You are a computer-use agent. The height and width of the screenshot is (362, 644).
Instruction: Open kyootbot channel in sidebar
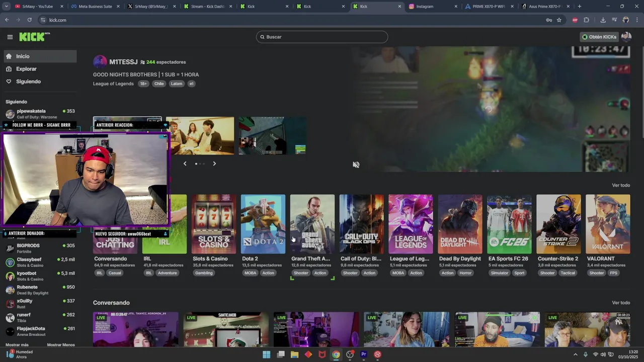[x=40, y=276]
